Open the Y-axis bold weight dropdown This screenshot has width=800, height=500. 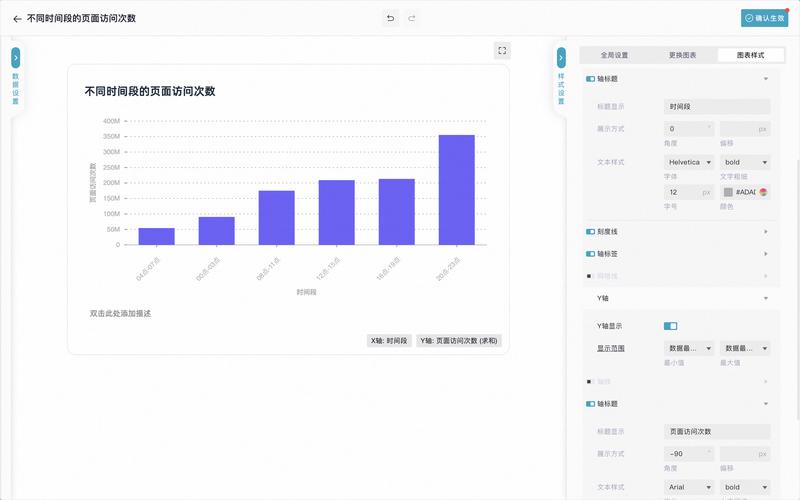point(745,487)
